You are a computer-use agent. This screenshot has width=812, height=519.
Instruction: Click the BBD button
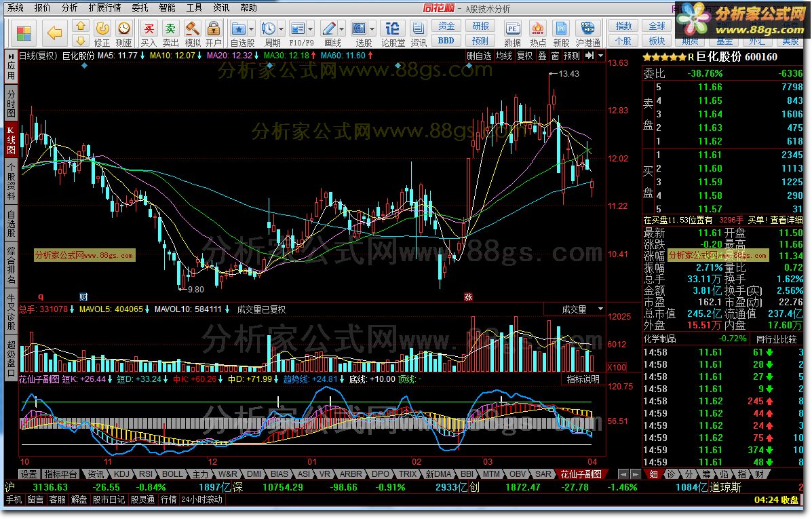[446, 41]
